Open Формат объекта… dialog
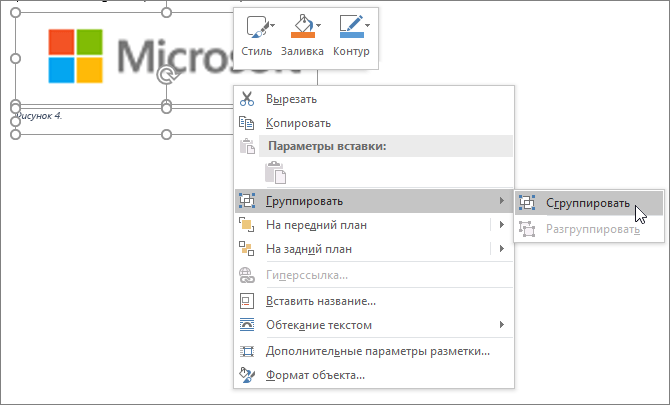 point(374,375)
